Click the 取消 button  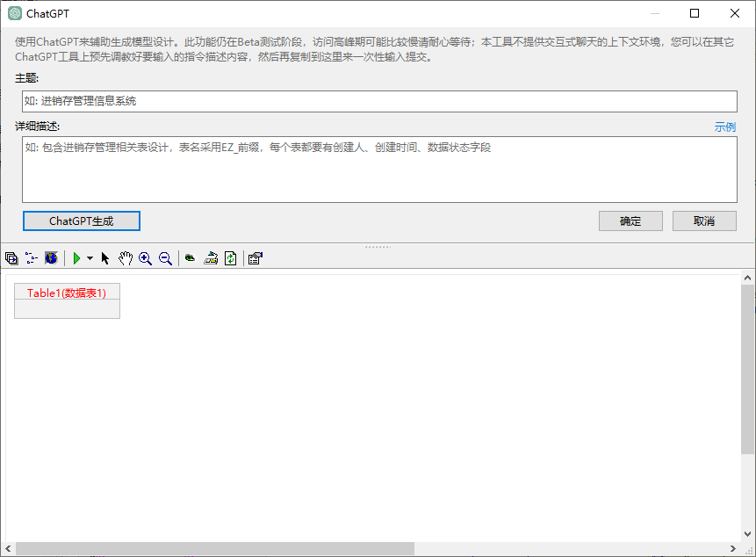point(704,221)
